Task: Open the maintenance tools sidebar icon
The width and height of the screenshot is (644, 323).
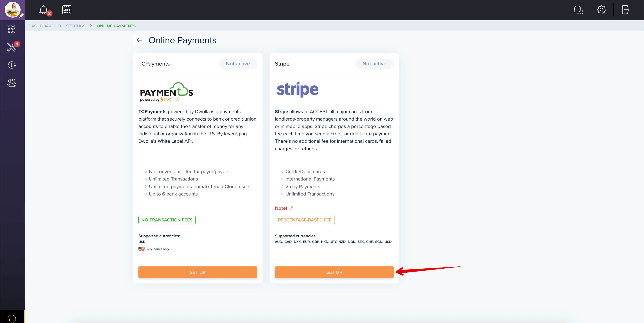Action: point(12,47)
